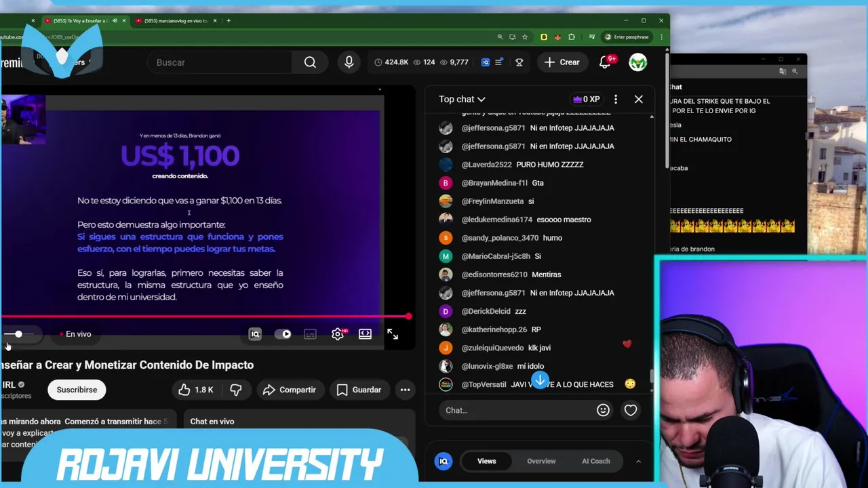Open Chrome three-dot menu

coord(661,37)
